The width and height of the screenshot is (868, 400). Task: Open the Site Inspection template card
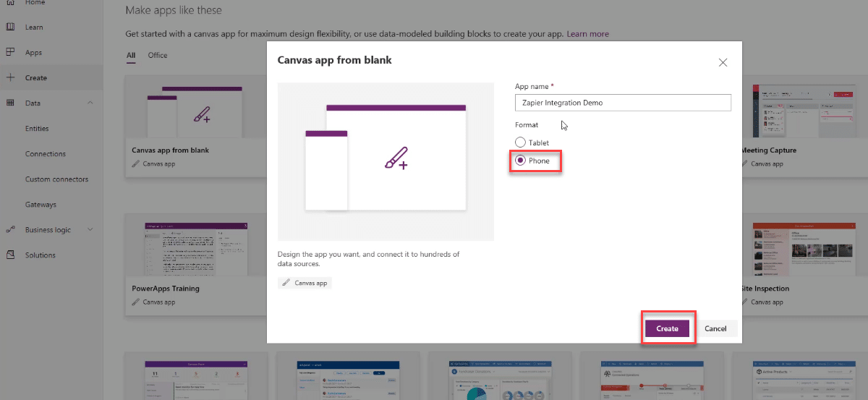(x=804, y=264)
